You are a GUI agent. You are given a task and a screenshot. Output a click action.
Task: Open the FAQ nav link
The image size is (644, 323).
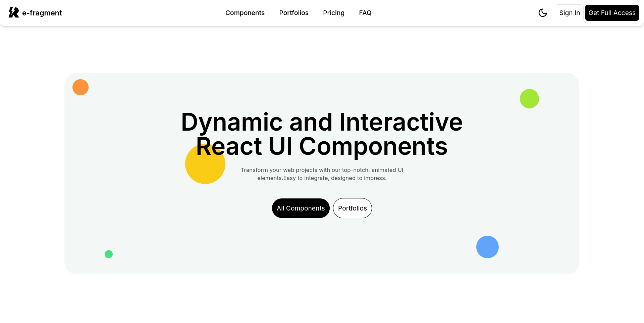click(x=365, y=13)
